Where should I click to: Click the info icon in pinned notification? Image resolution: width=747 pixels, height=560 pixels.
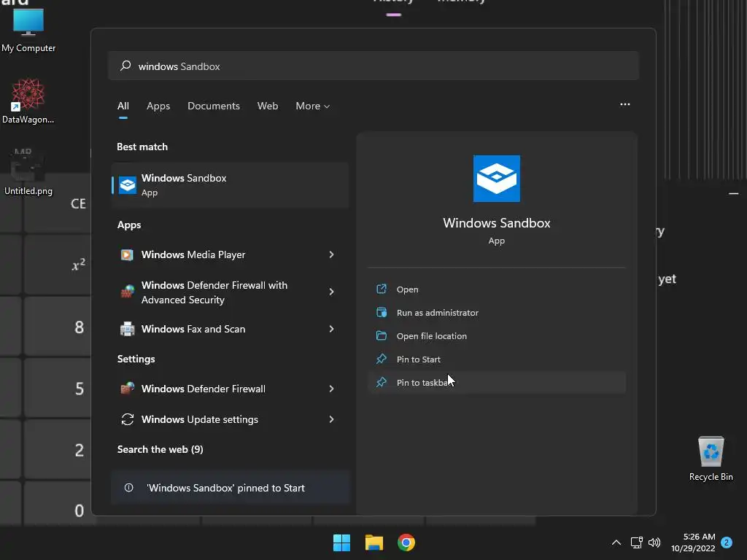pos(128,488)
